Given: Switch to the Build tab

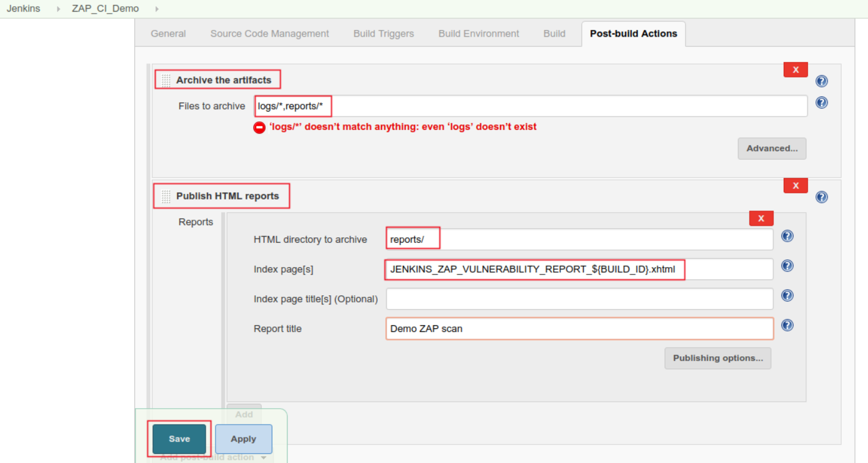Looking at the screenshot, I should [554, 34].
